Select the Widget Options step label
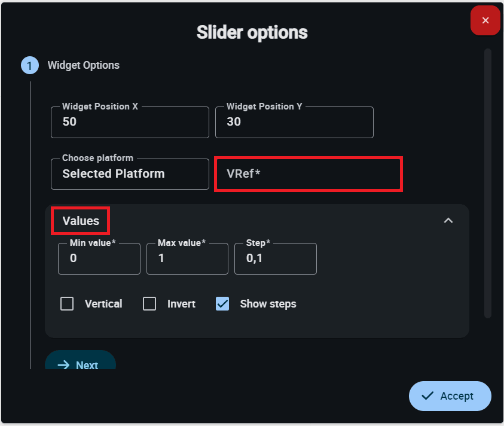Screen dimensions: 504x426 pyautogui.click(x=84, y=65)
